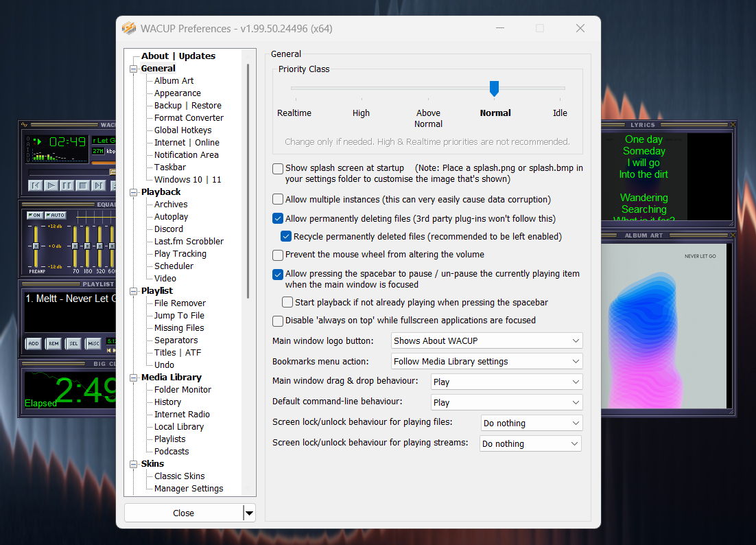Click the main window logo icon at top-left

click(25, 125)
